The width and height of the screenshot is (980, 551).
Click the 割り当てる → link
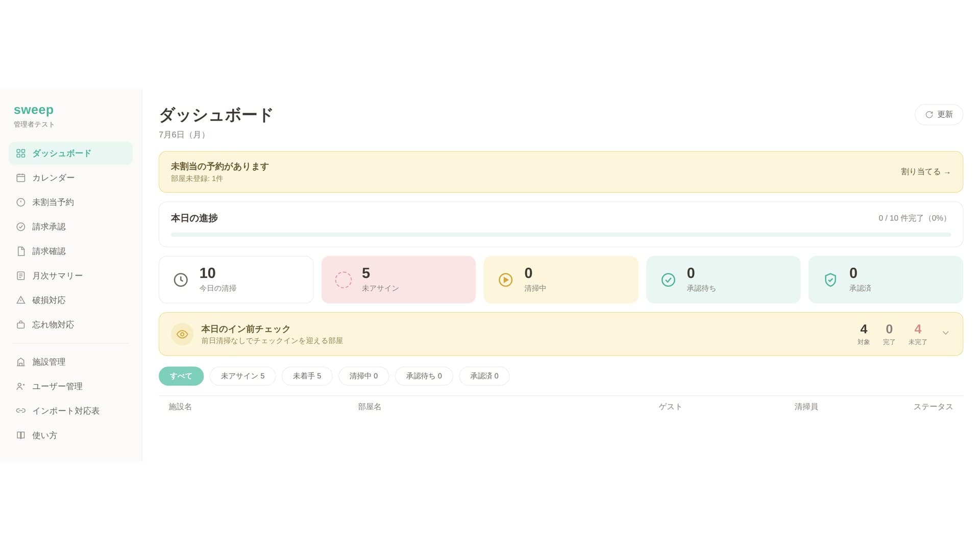click(x=925, y=172)
